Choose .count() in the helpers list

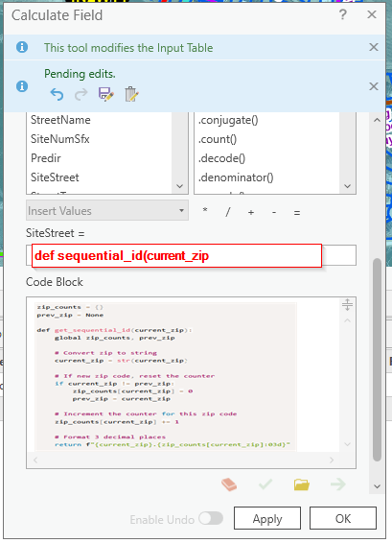point(218,139)
